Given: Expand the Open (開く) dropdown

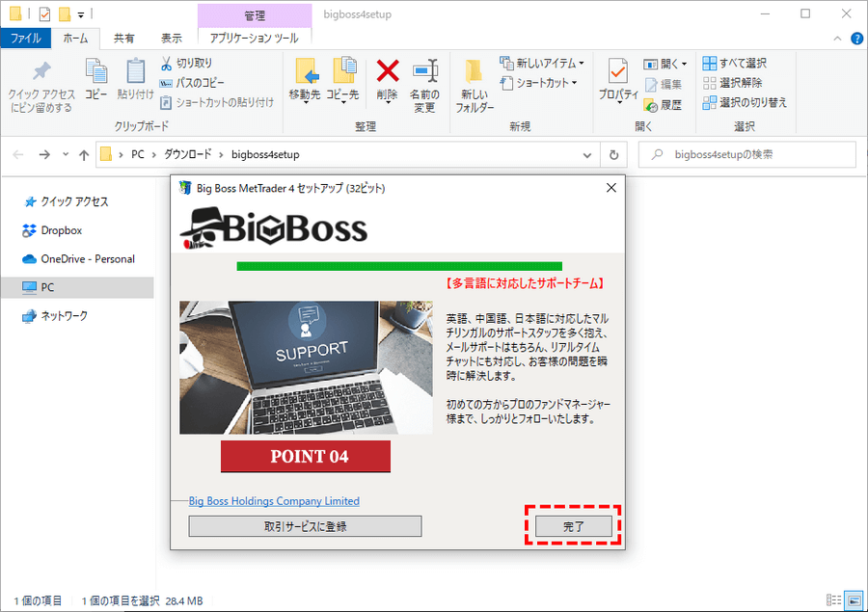Looking at the screenshot, I should [x=684, y=65].
